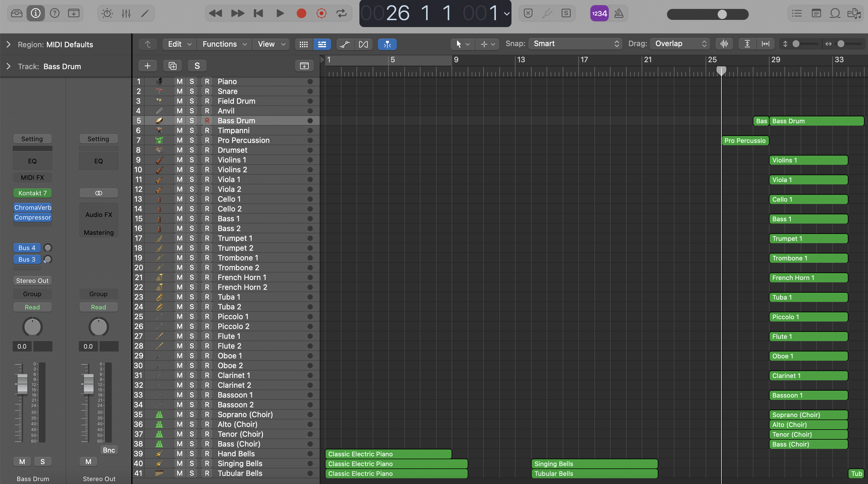Screen dimensions: 868x484
Task: Open the Functions menu
Action: [x=224, y=44]
